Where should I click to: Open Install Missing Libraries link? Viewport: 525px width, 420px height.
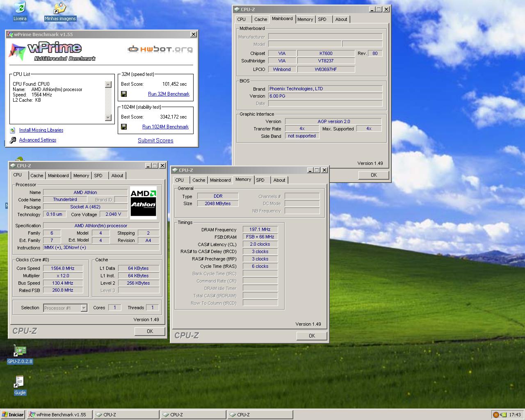pyautogui.click(x=41, y=130)
